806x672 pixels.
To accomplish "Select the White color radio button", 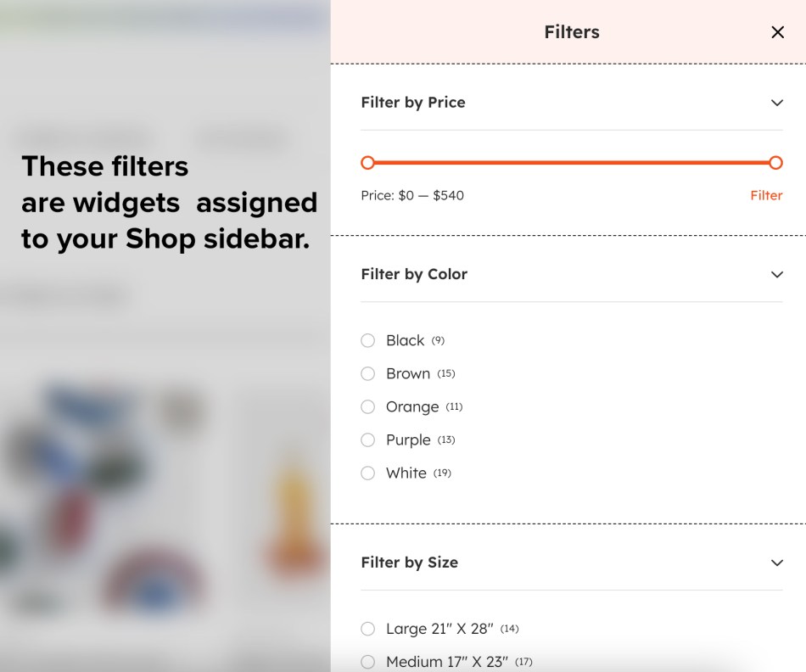I will 367,473.
